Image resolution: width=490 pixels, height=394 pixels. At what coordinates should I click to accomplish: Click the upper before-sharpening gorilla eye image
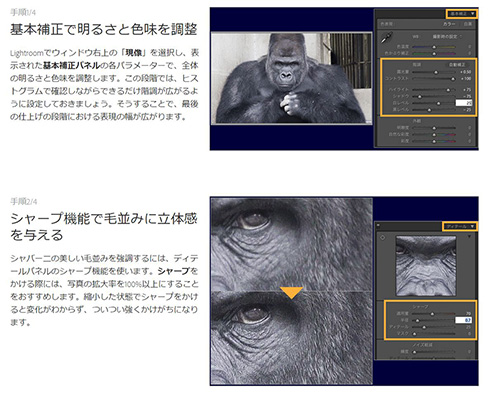(292, 244)
